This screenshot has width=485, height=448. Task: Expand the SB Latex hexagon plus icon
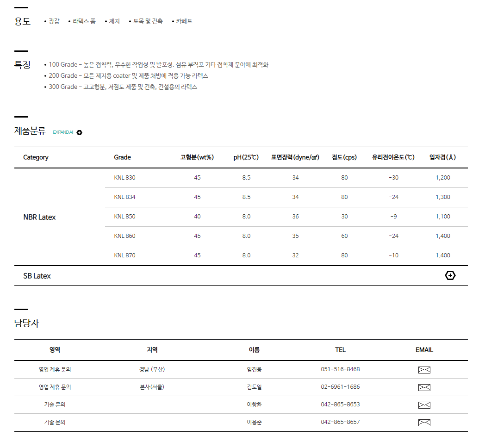pos(450,276)
